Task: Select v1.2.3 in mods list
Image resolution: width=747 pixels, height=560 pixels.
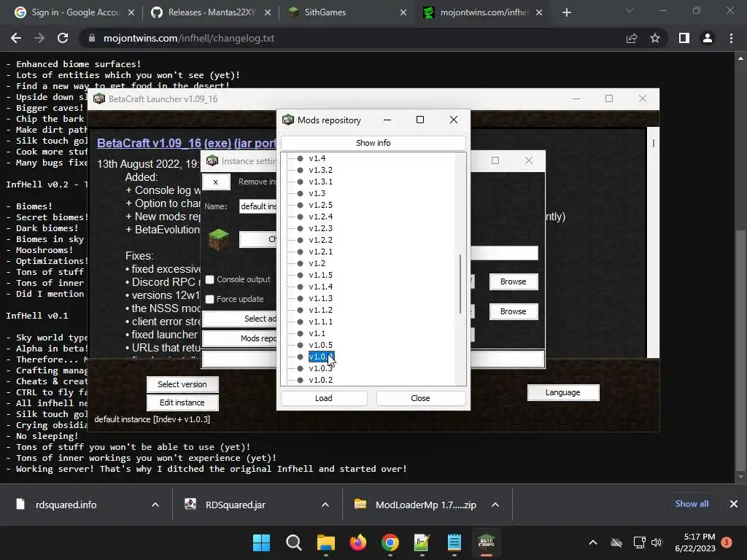Action: (x=321, y=228)
